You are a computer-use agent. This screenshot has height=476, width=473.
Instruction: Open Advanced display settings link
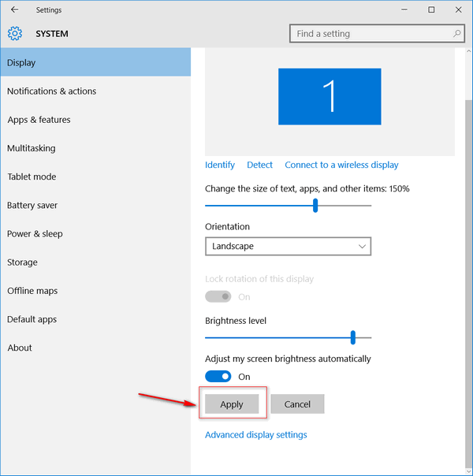pyautogui.click(x=256, y=435)
